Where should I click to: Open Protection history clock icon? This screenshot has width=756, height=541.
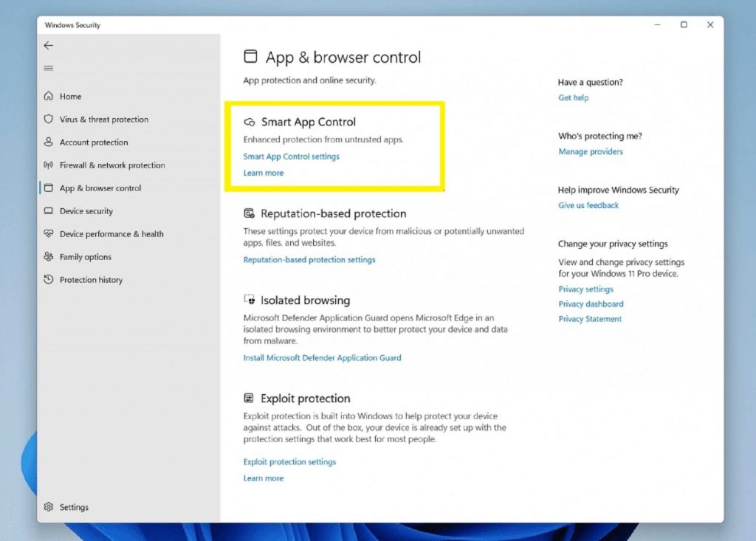click(x=49, y=280)
